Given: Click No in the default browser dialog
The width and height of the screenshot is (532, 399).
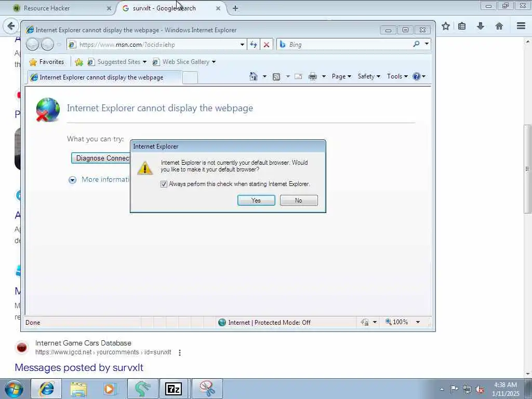Looking at the screenshot, I should tap(299, 201).
